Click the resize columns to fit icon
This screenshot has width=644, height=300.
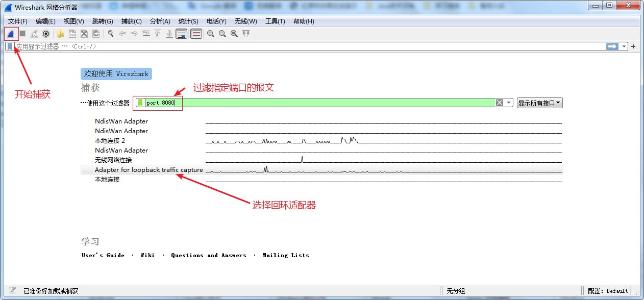tap(246, 34)
